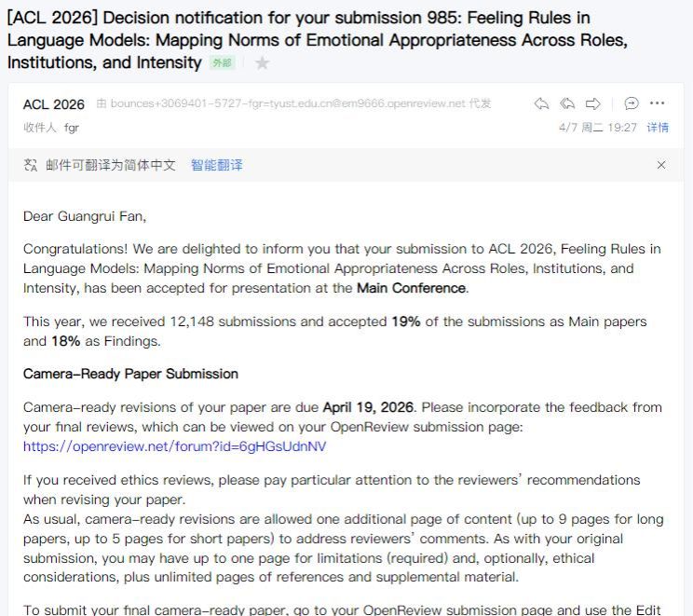The height and width of the screenshot is (616, 693).
Task: Click the 收件人 recipient label
Action: pyautogui.click(x=40, y=128)
